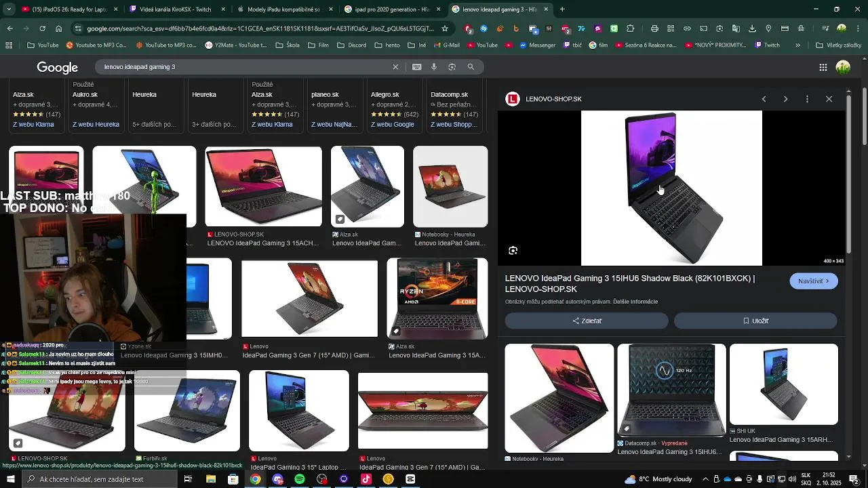Start voice search with microphone icon
This screenshot has width=868, height=488.
pos(434,67)
